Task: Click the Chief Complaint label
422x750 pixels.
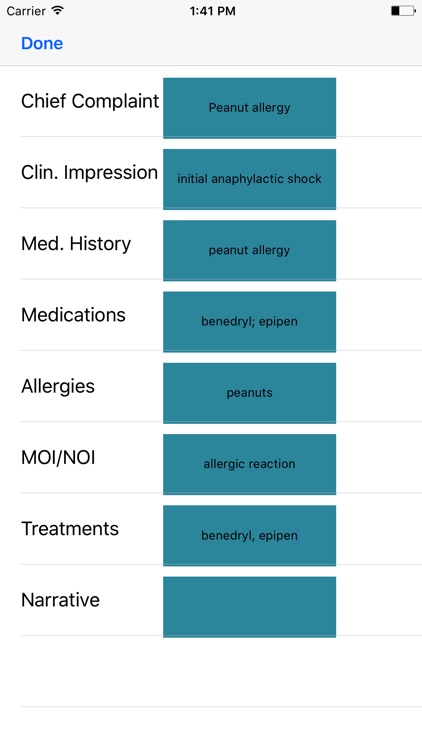Action: [x=90, y=101]
